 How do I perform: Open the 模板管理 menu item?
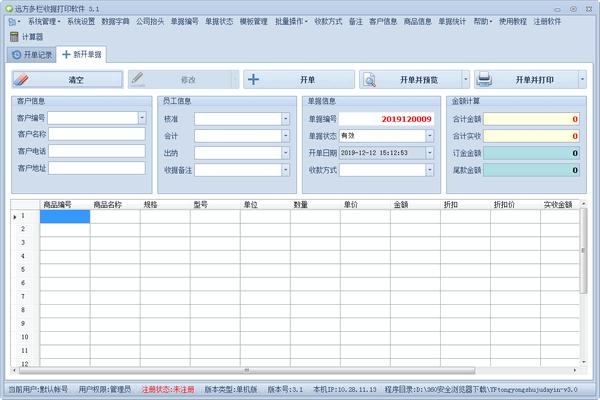[254, 21]
